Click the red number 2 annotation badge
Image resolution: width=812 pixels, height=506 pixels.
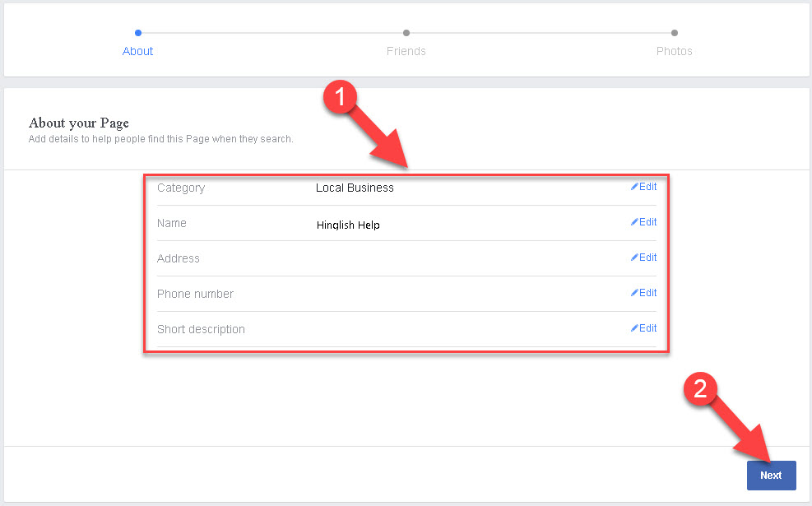click(700, 389)
